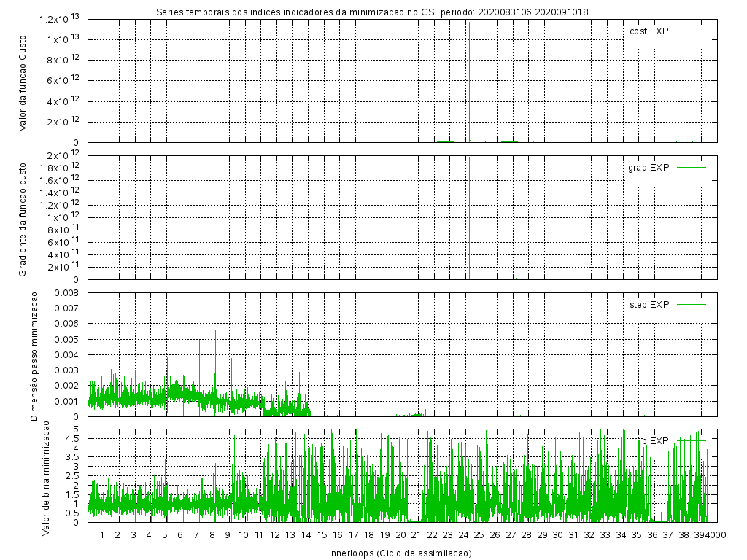Click the "grad EXP" legend label
The height and width of the screenshot is (560, 747).
pyautogui.click(x=649, y=168)
